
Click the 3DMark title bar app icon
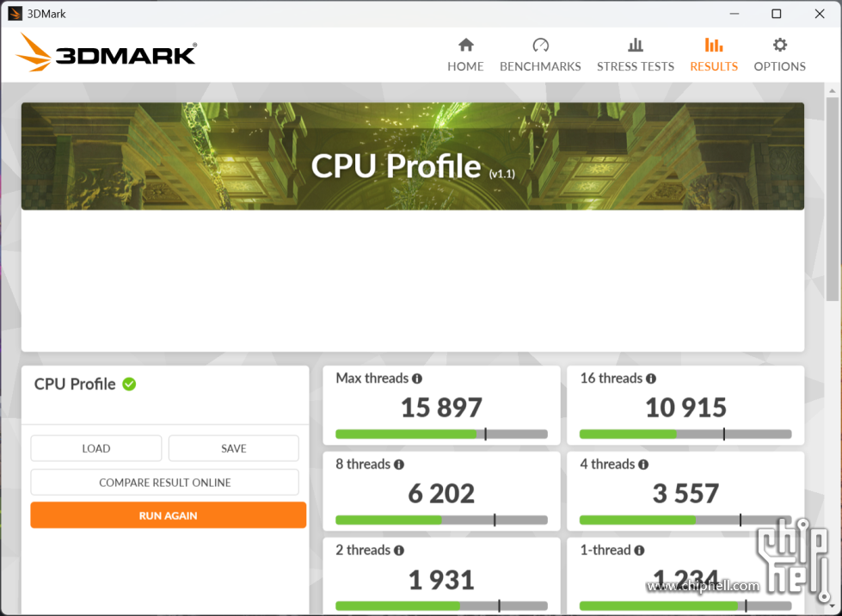click(x=15, y=14)
